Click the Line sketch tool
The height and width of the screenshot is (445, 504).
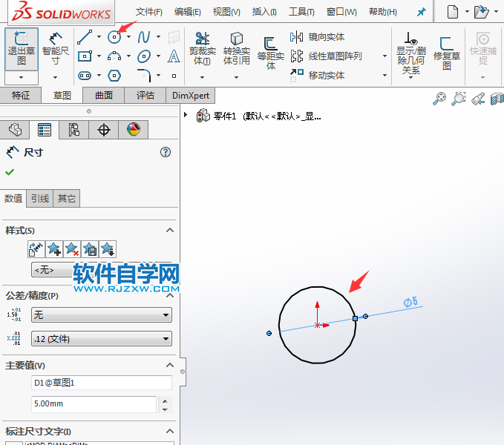(85, 37)
